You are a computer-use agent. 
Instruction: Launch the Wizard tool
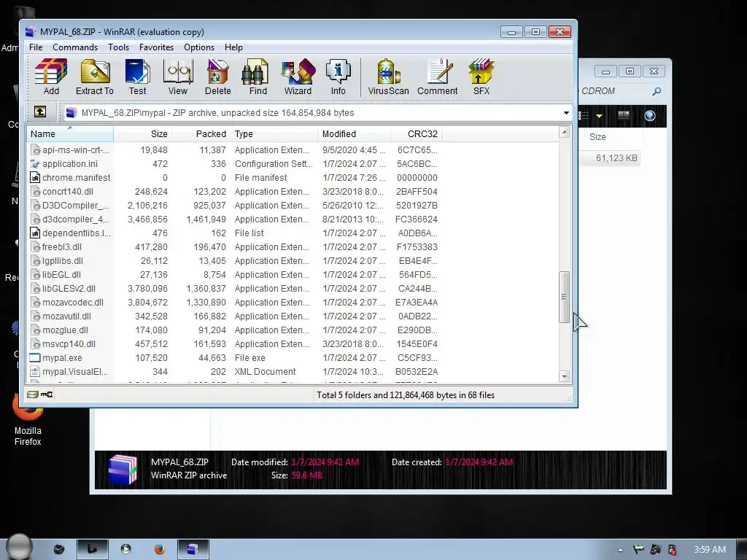tap(298, 77)
